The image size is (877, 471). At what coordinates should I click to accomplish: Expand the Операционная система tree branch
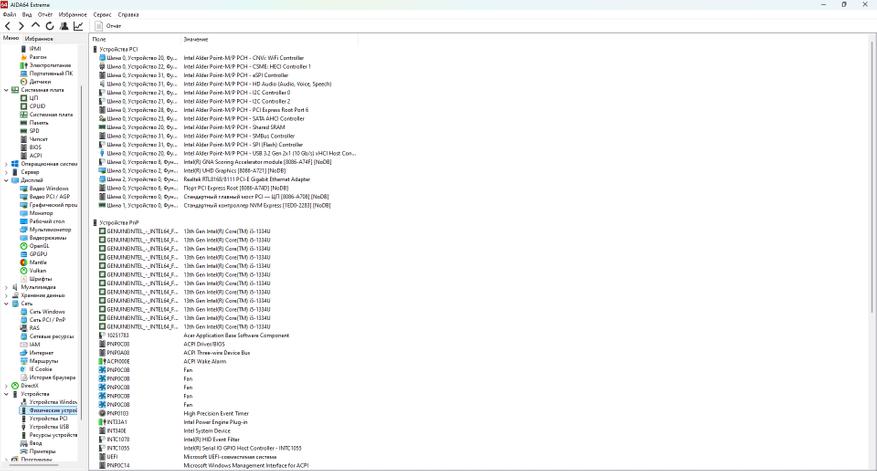coord(6,164)
